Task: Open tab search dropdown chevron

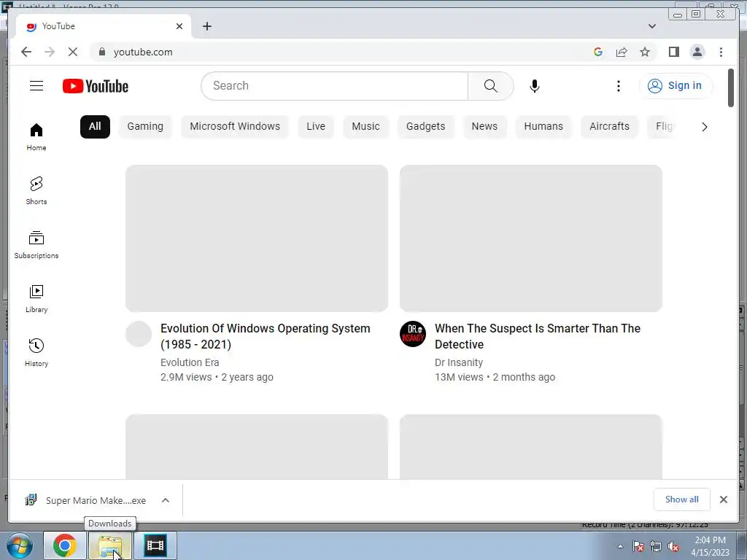Action: [x=652, y=26]
